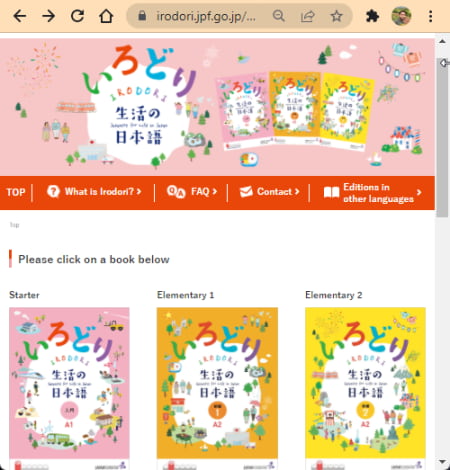The height and width of the screenshot is (470, 450).
Task: Open the zoom magnifier icon in address bar
Action: pyautogui.click(x=279, y=16)
